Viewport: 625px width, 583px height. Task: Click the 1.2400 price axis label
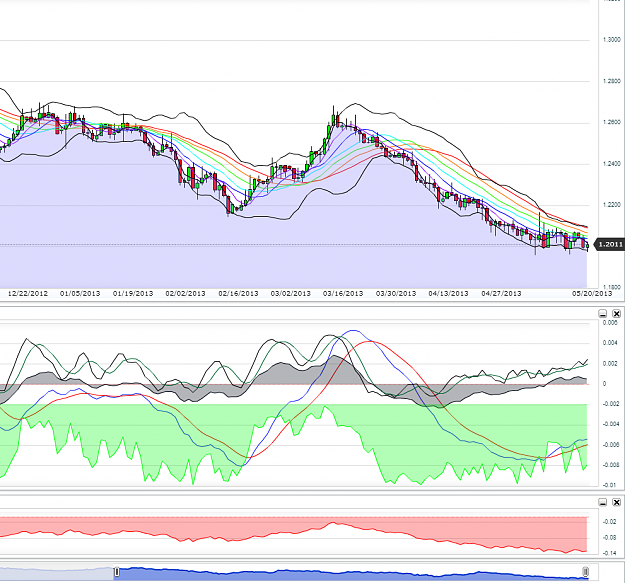click(612, 164)
